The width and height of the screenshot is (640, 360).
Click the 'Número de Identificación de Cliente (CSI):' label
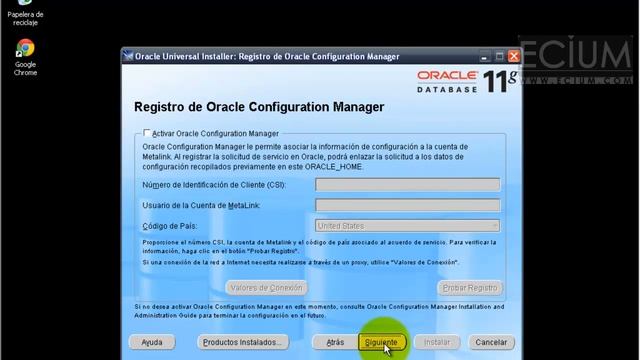pyautogui.click(x=214, y=185)
